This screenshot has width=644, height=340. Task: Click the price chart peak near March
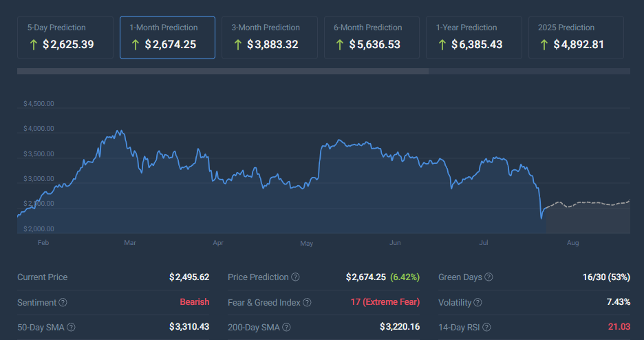(x=119, y=131)
